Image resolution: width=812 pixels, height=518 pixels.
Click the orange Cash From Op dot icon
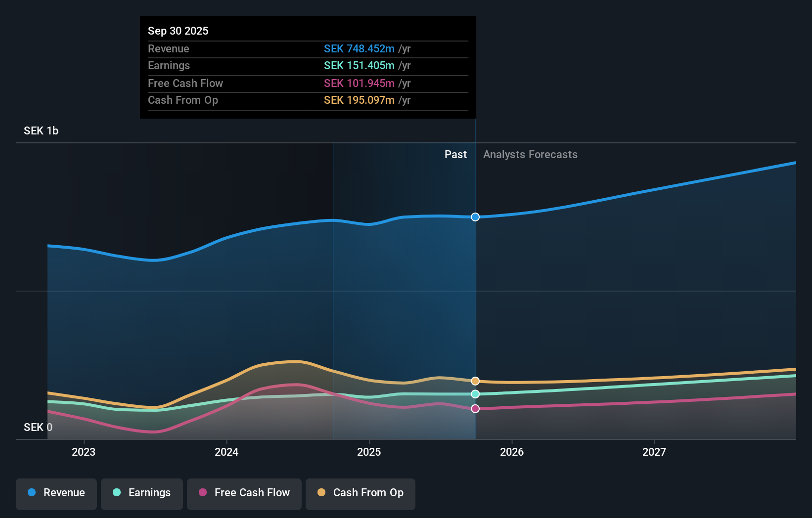click(321, 493)
